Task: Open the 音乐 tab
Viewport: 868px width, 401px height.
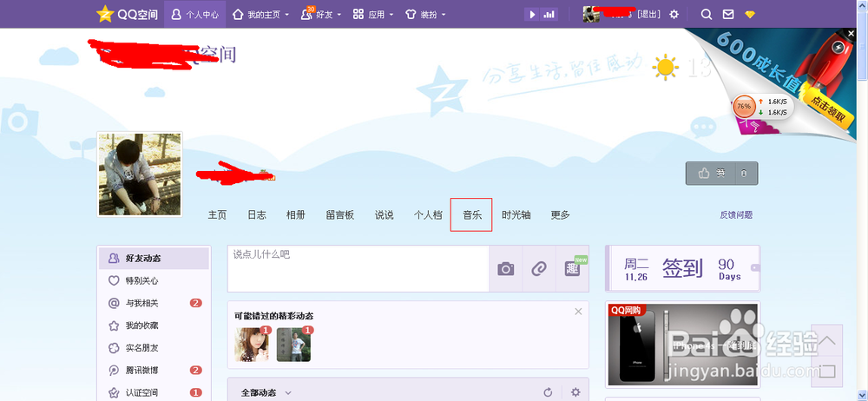Action: click(471, 215)
